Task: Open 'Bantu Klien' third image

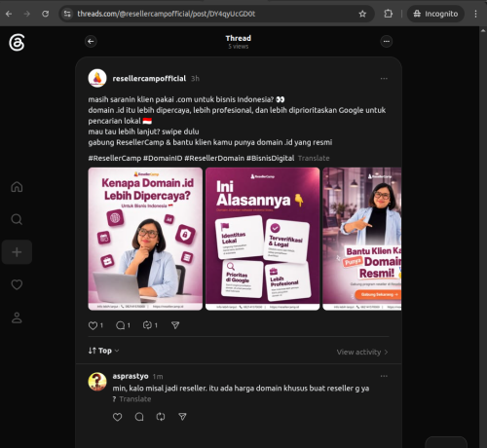Action: click(362, 239)
